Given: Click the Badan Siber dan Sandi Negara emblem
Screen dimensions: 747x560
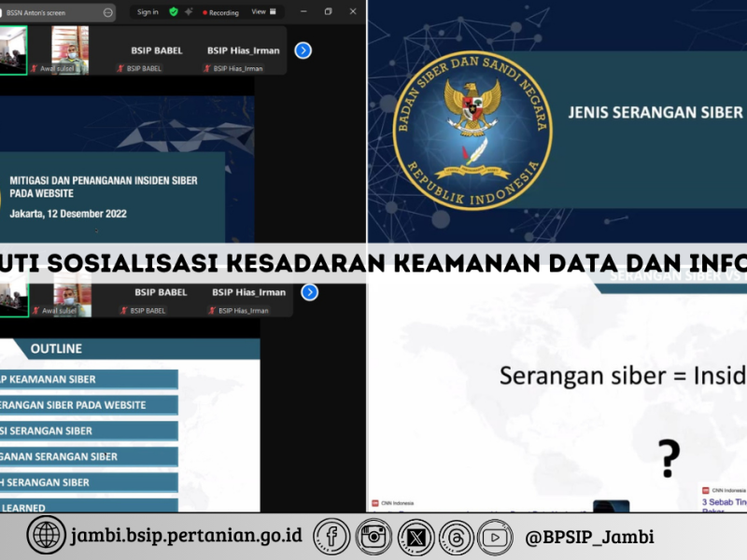Looking at the screenshot, I should click(472, 131).
